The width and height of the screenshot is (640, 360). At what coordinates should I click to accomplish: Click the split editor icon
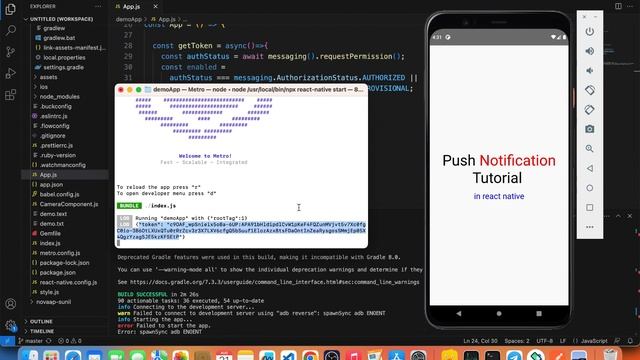[618, 6]
